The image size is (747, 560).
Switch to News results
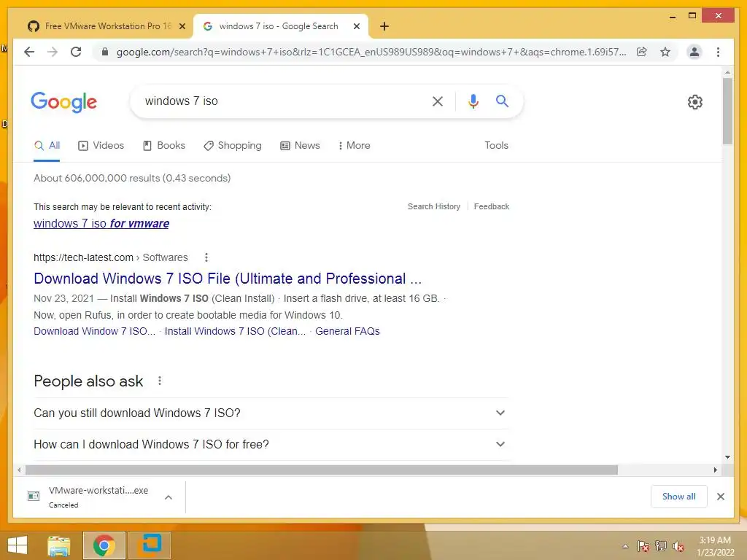(300, 145)
